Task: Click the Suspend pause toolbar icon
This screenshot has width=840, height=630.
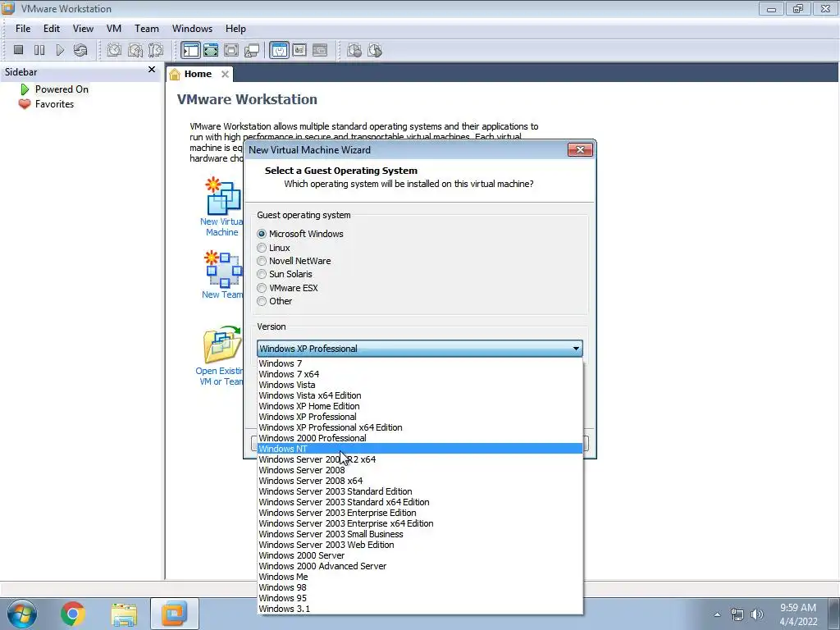Action: [39, 50]
